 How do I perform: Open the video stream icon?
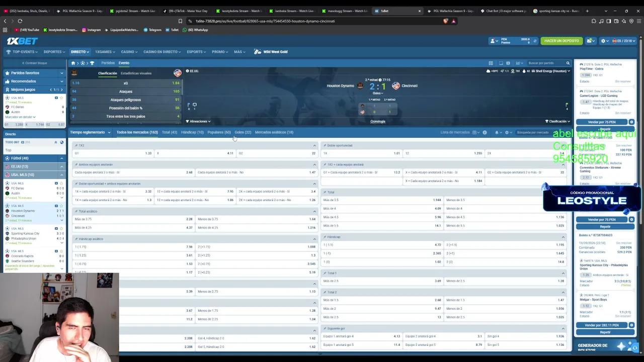pos(508,63)
